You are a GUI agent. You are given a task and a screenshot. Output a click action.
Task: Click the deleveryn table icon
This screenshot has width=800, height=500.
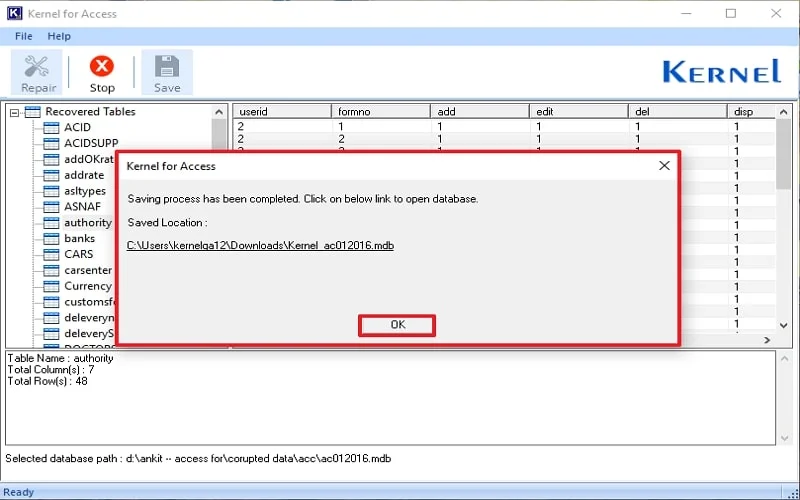tap(51, 318)
